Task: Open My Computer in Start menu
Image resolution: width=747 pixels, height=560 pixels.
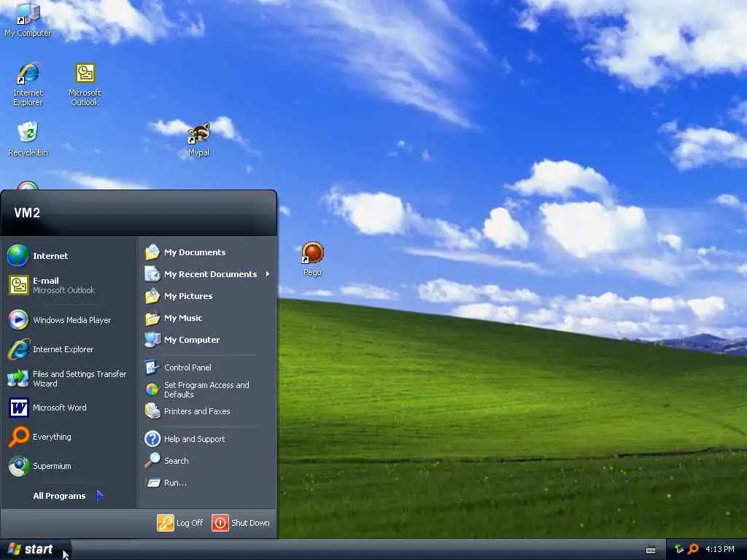Action: tap(208, 340)
